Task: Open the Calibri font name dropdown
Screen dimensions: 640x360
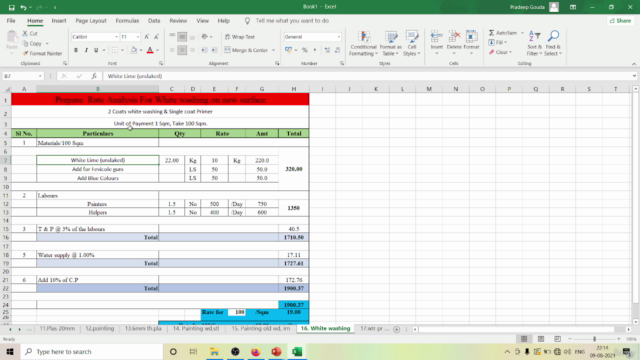Action: pyautogui.click(x=116, y=37)
